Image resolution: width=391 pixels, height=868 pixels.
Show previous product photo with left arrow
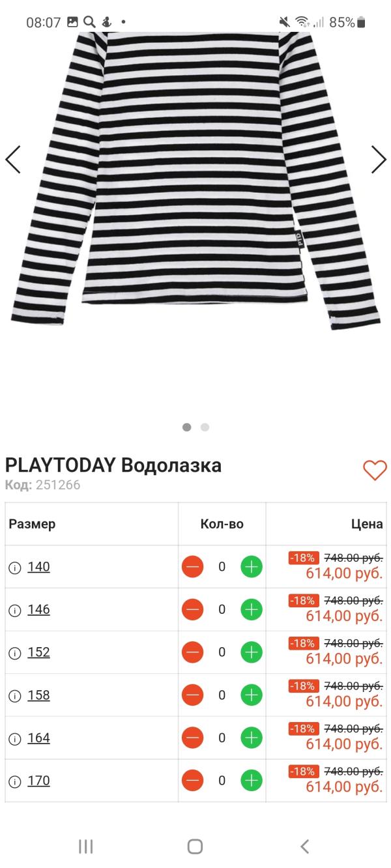[x=13, y=160]
